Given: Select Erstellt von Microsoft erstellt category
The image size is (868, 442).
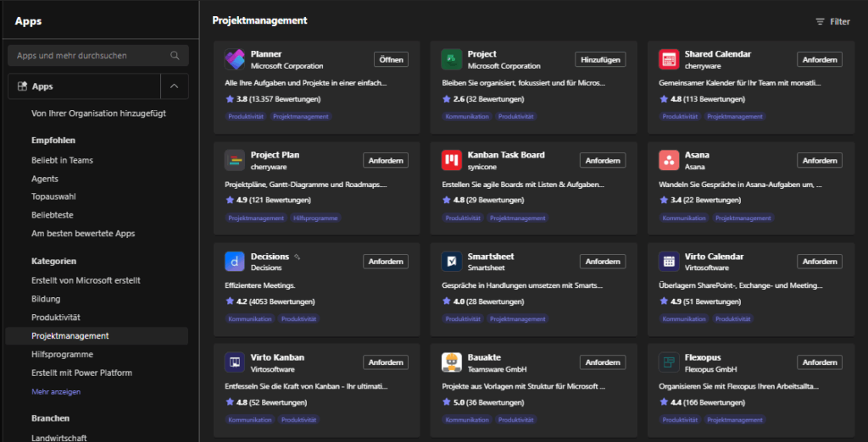Looking at the screenshot, I should [x=86, y=280].
